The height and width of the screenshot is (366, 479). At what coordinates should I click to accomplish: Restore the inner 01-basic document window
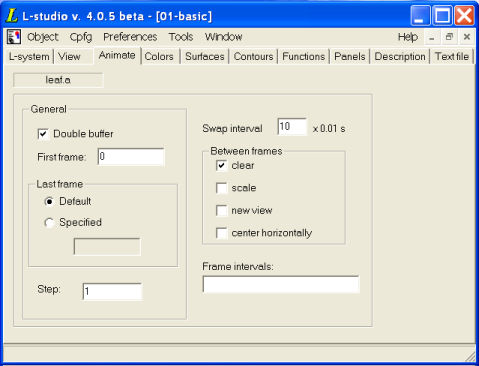(449, 37)
